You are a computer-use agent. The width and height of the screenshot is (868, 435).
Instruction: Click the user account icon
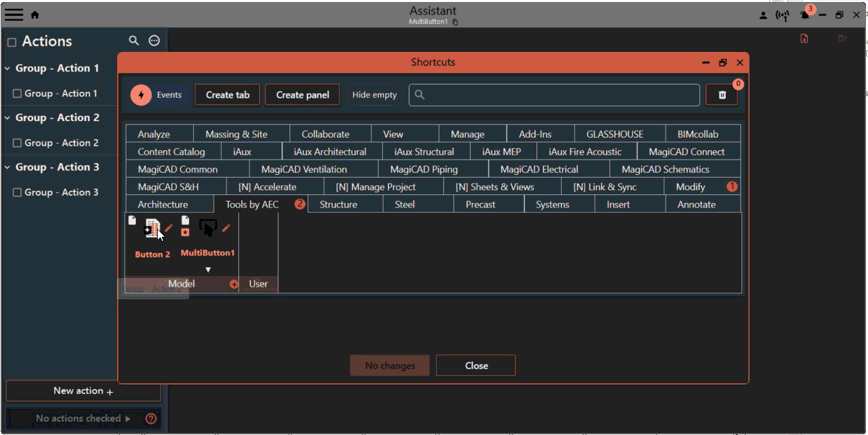(x=763, y=15)
